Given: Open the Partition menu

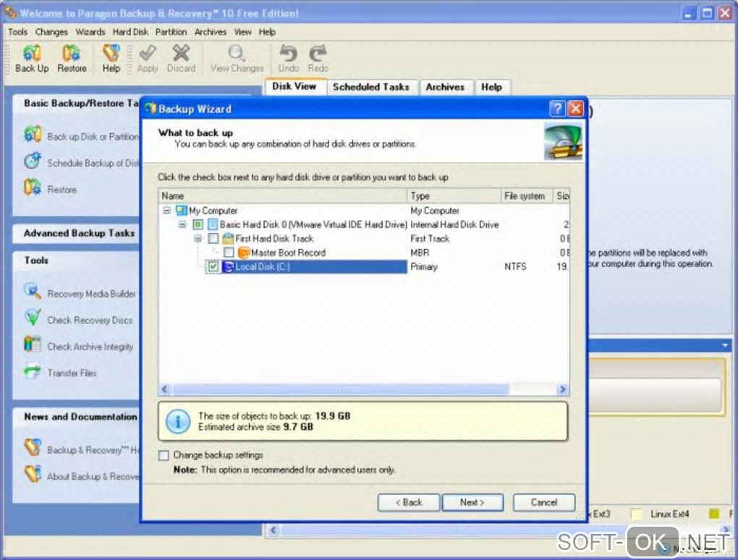Looking at the screenshot, I should point(171,32).
